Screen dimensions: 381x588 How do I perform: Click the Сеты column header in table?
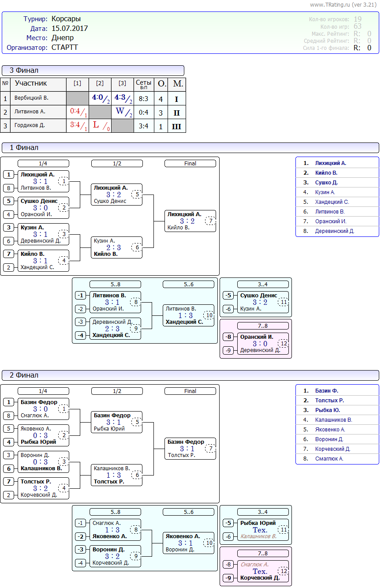[143, 84]
